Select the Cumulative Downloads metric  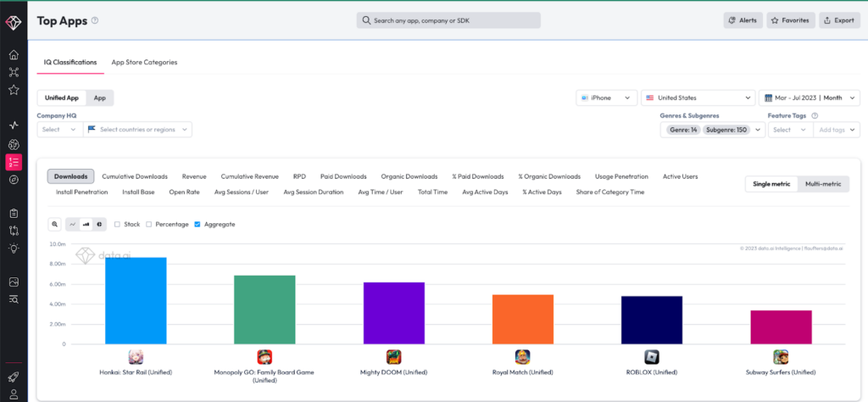tap(135, 176)
